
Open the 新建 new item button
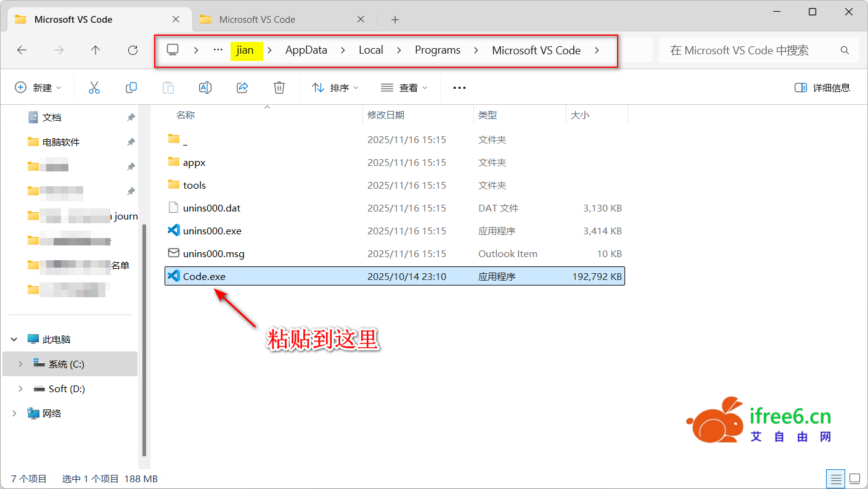coord(38,88)
